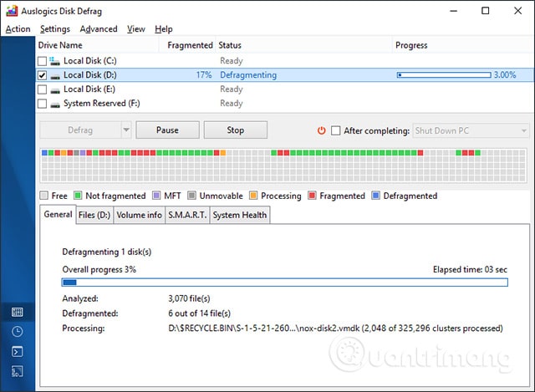
Task: Switch to the S.M.A.R.T. tab
Action: (187, 215)
